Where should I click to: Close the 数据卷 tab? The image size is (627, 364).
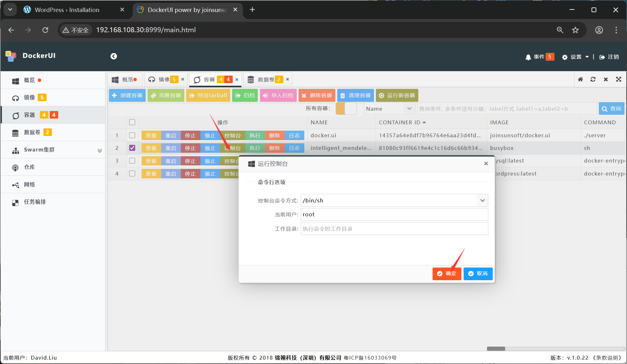pyautogui.click(x=288, y=79)
